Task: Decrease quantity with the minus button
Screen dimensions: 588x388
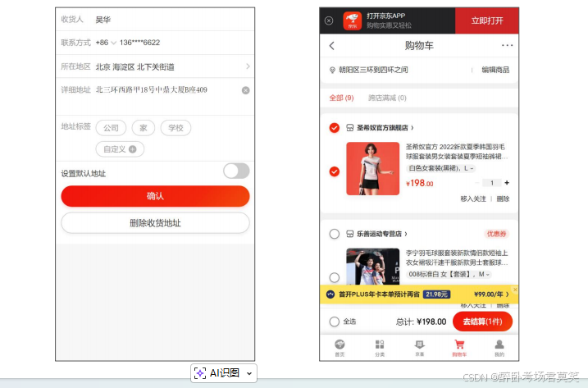Action: [x=477, y=183]
